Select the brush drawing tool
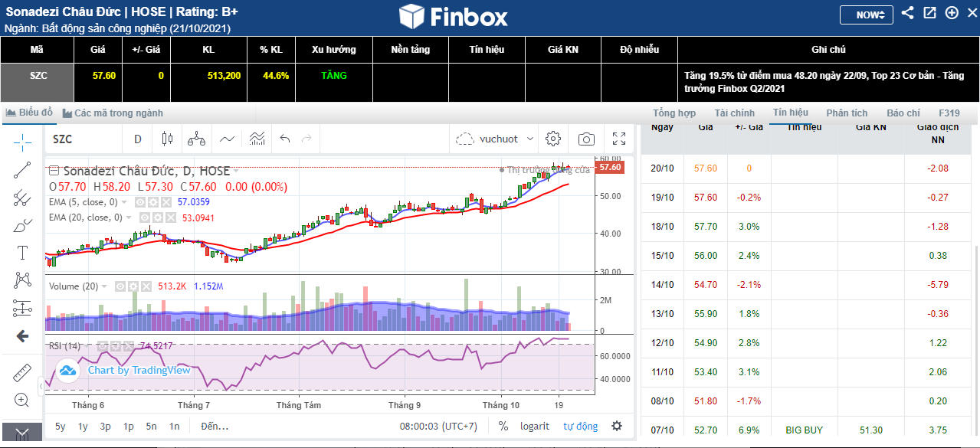980x448 pixels. pos(22,225)
